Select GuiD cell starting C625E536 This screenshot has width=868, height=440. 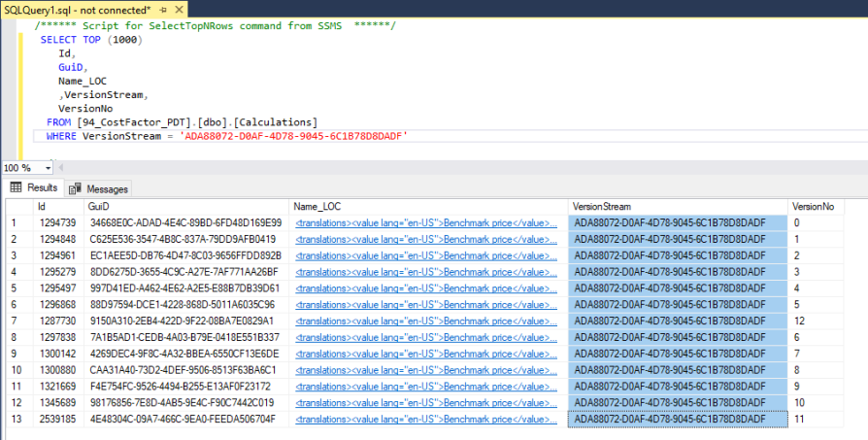(x=186, y=239)
